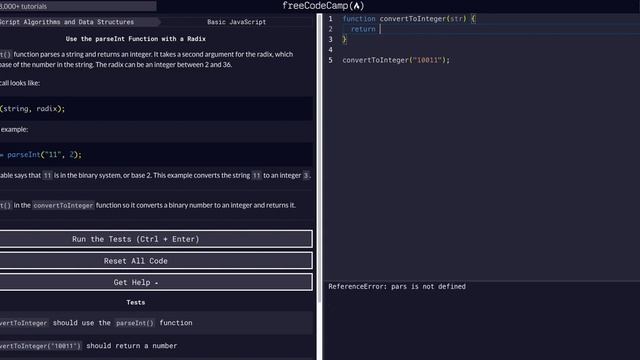
Task: Click the parseInt("11", 2) example code
Action: click(x=44, y=155)
